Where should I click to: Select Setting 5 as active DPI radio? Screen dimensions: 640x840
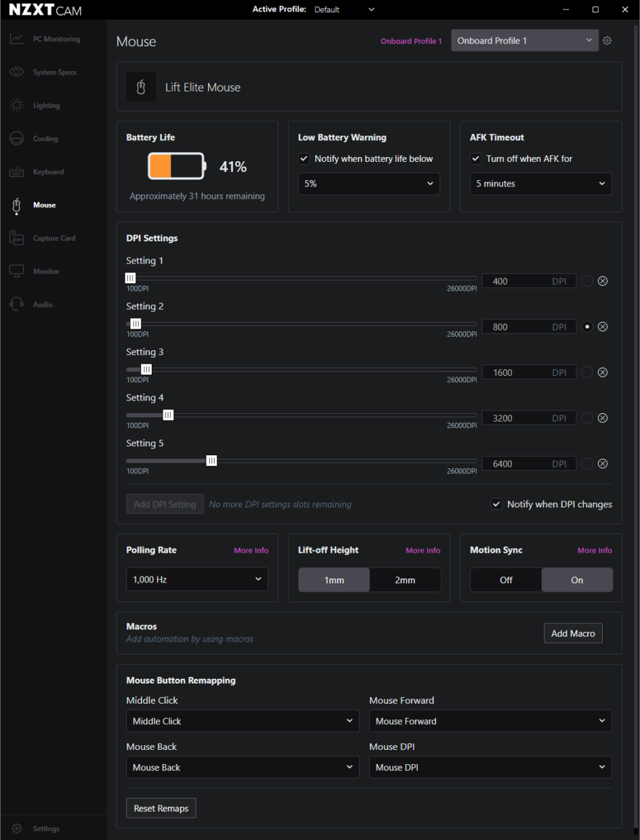587,464
